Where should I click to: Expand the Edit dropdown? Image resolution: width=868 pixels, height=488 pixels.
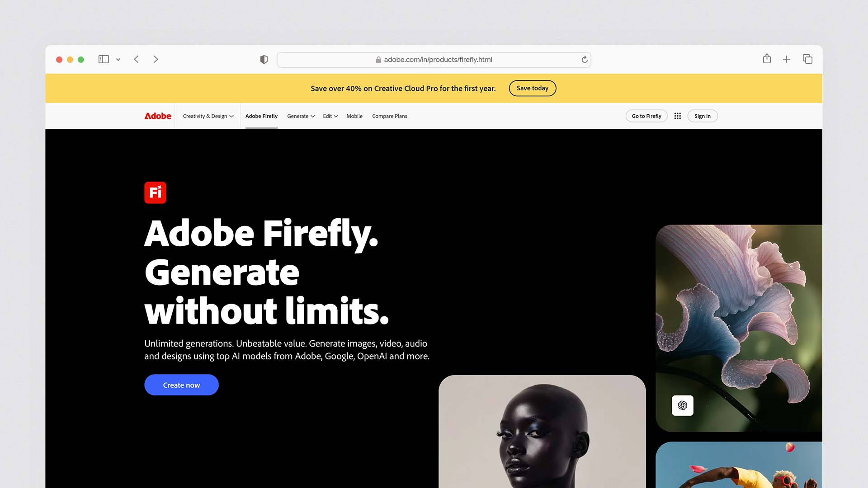coord(330,116)
